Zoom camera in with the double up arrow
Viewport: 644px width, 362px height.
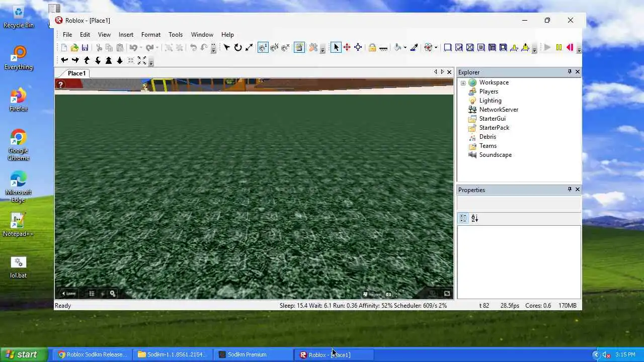click(x=109, y=60)
